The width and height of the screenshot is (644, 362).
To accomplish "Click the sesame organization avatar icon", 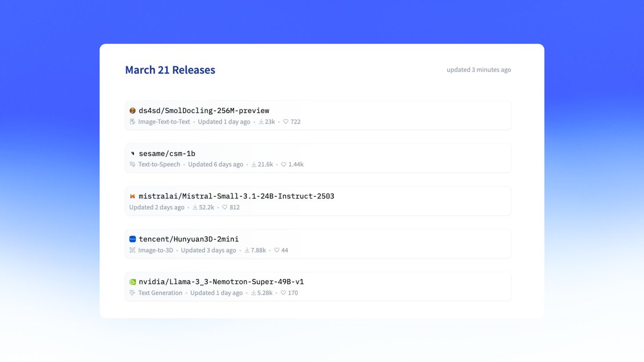I will (133, 153).
